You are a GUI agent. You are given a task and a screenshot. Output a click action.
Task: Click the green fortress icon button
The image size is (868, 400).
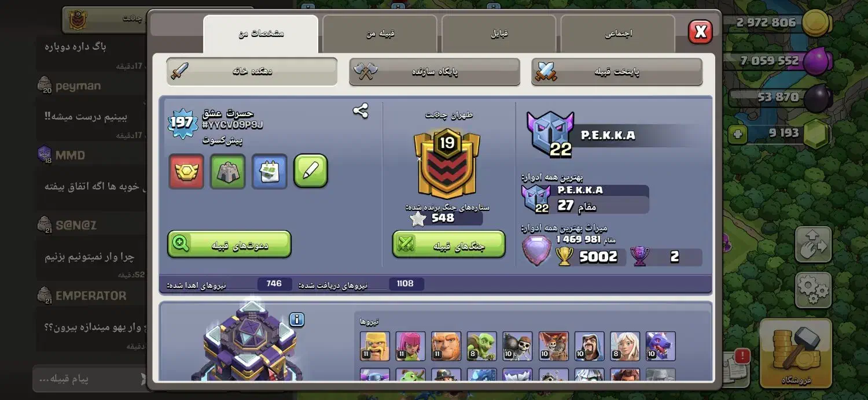[227, 171]
